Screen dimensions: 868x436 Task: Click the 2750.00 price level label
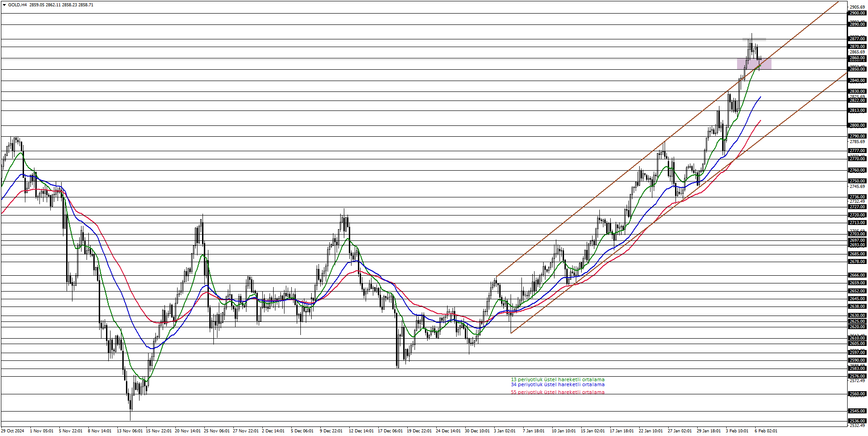857,181
